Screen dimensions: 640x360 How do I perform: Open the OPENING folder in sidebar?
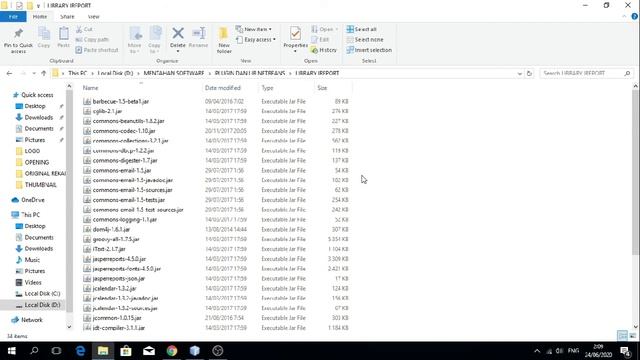pyautogui.click(x=32, y=162)
